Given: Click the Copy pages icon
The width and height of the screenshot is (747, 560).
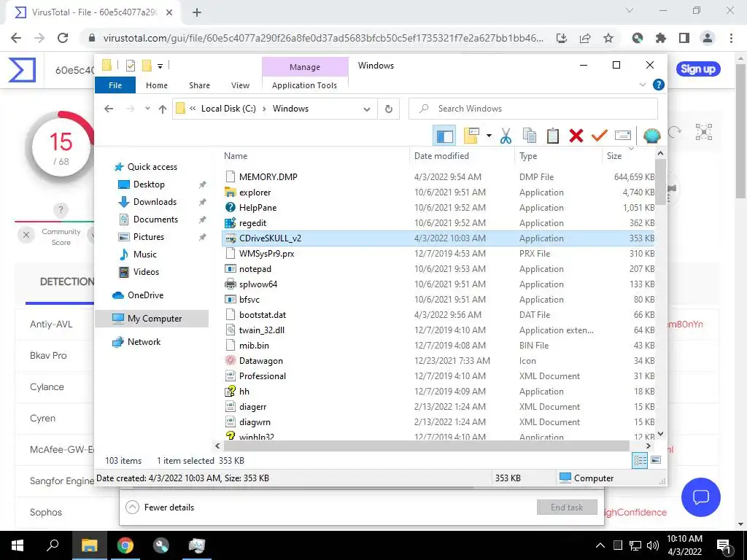Looking at the screenshot, I should coord(530,136).
